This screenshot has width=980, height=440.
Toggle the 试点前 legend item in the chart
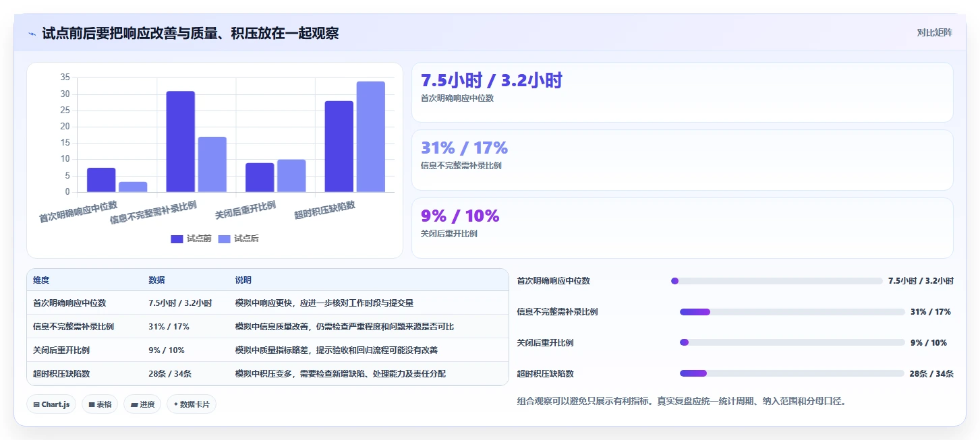coord(191,239)
